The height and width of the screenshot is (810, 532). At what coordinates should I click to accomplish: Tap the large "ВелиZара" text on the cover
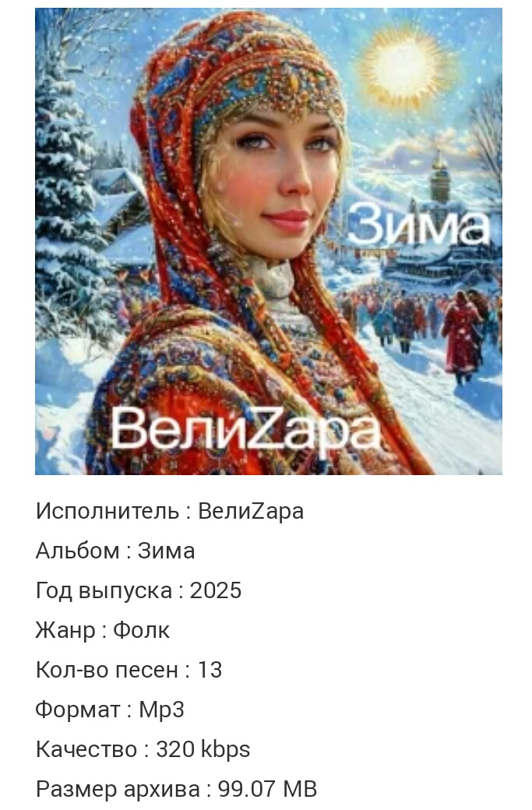245,429
